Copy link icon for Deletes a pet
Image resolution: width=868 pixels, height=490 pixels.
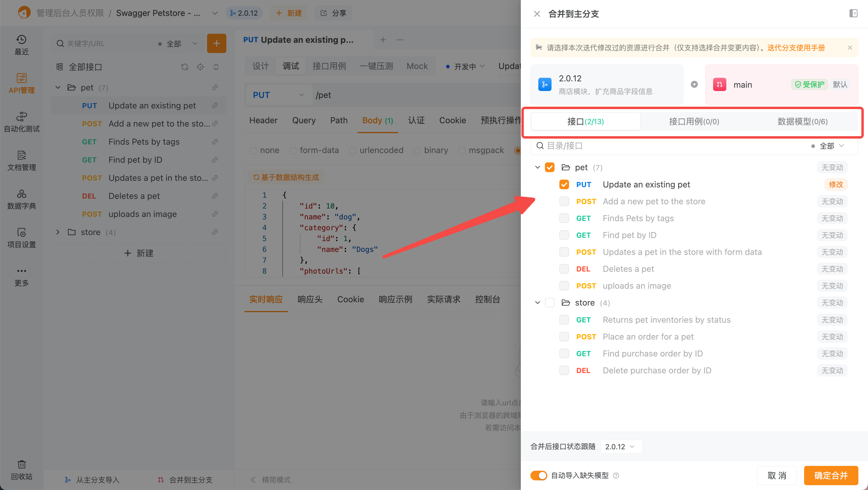pos(215,196)
